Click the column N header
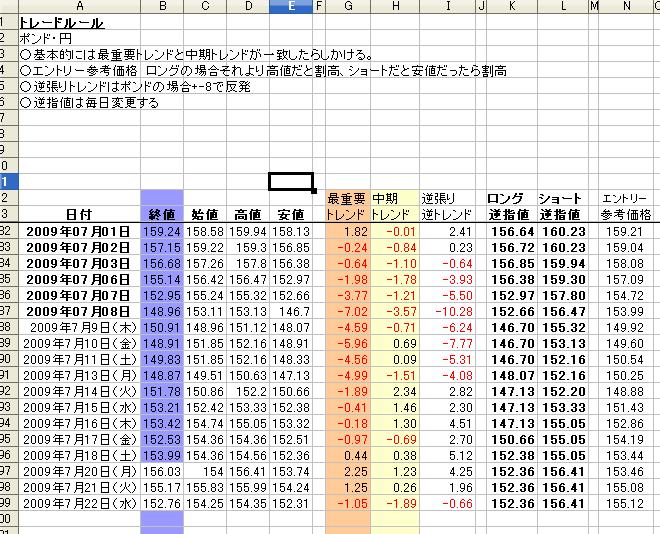Image resolution: width=660 pixels, height=534 pixels. point(626,7)
